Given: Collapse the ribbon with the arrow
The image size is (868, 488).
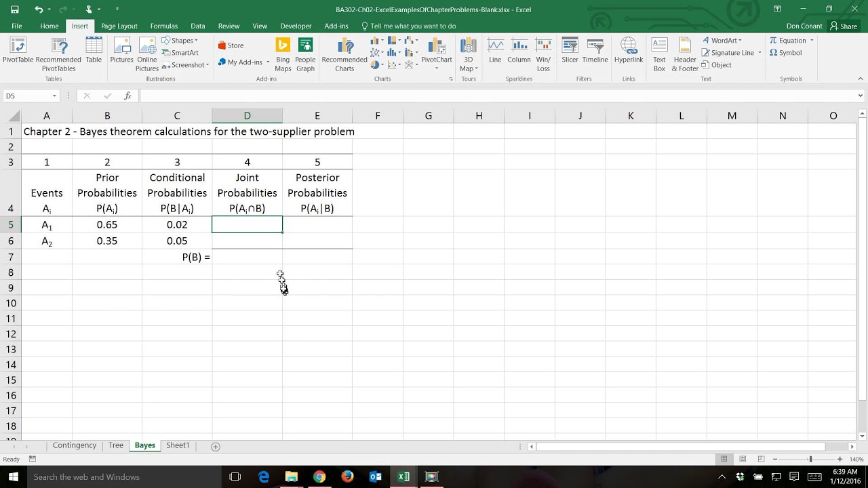Looking at the screenshot, I should click(x=861, y=80).
